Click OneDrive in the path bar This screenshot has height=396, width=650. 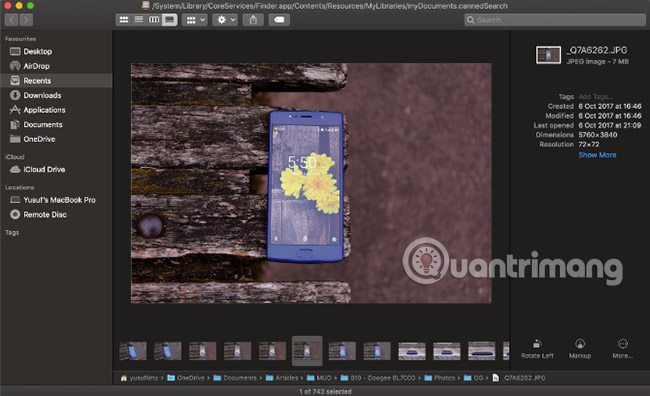pos(186,378)
